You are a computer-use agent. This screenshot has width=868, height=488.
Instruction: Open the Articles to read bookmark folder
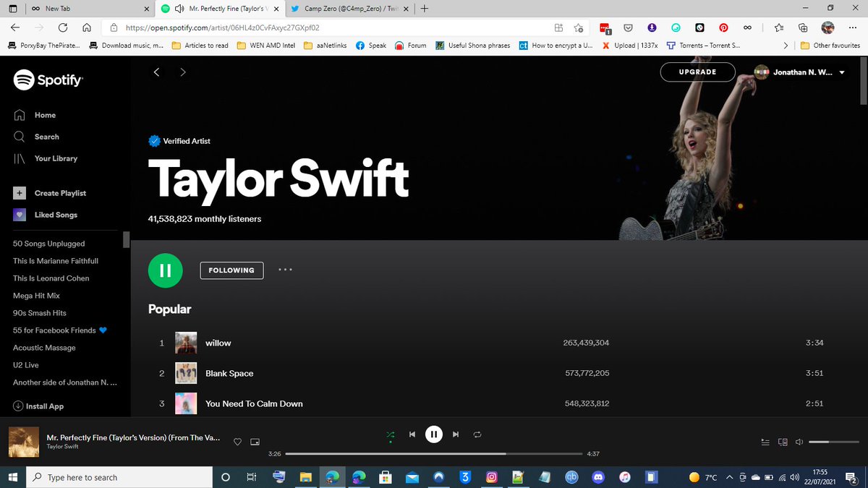pos(200,46)
